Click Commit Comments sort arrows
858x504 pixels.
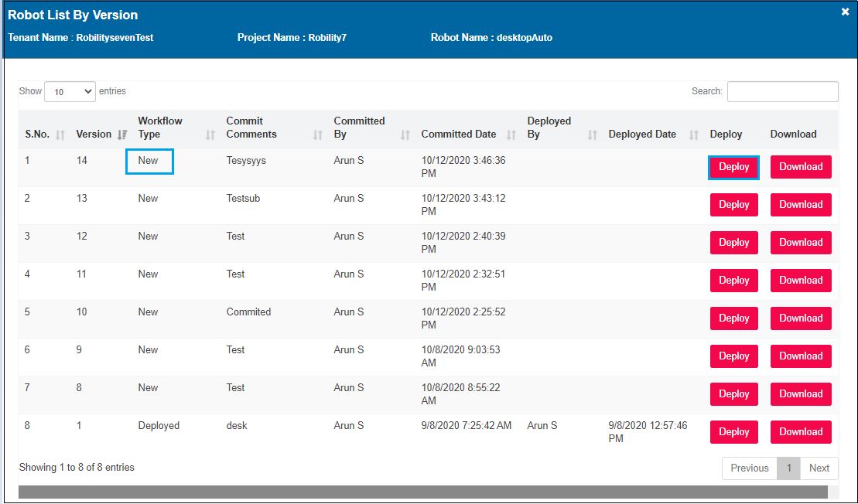[x=317, y=135]
